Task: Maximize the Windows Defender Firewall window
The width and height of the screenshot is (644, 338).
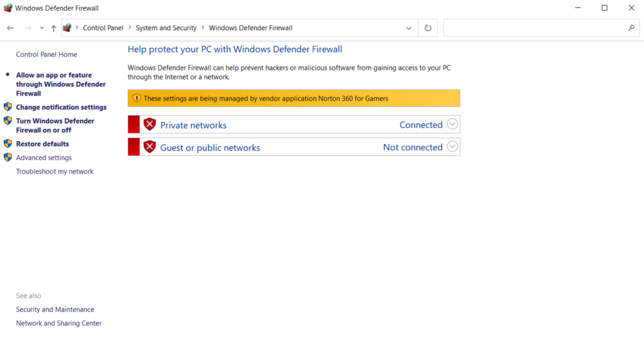Action: [604, 8]
